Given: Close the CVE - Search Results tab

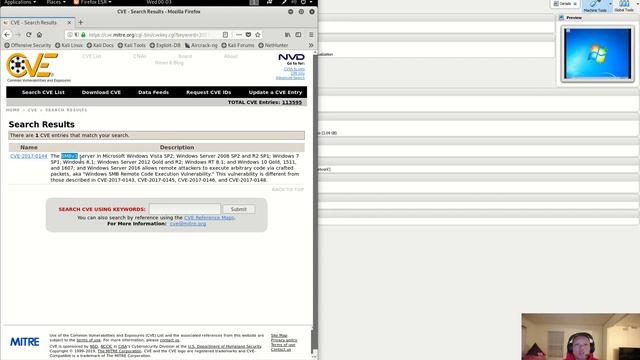Looking at the screenshot, I should pyautogui.click(x=69, y=22).
